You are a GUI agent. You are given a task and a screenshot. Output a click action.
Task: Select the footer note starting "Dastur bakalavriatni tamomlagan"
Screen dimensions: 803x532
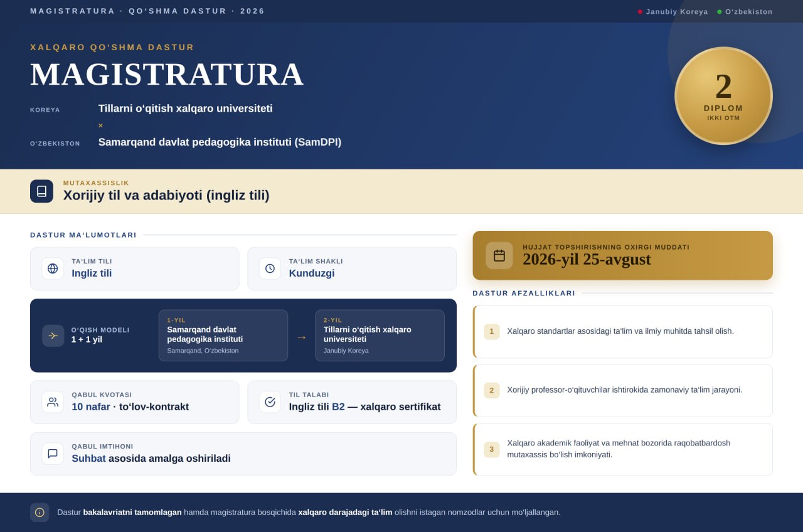coord(309,512)
